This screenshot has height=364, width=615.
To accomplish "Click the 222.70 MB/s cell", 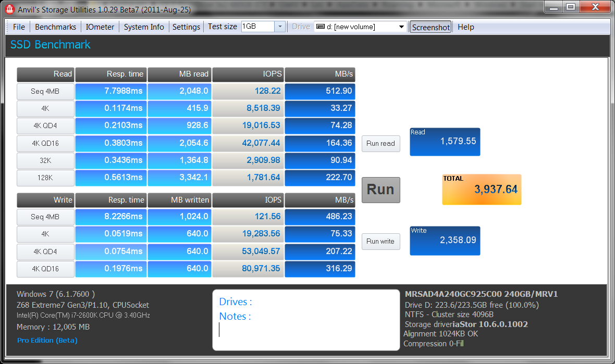I will pyautogui.click(x=320, y=178).
